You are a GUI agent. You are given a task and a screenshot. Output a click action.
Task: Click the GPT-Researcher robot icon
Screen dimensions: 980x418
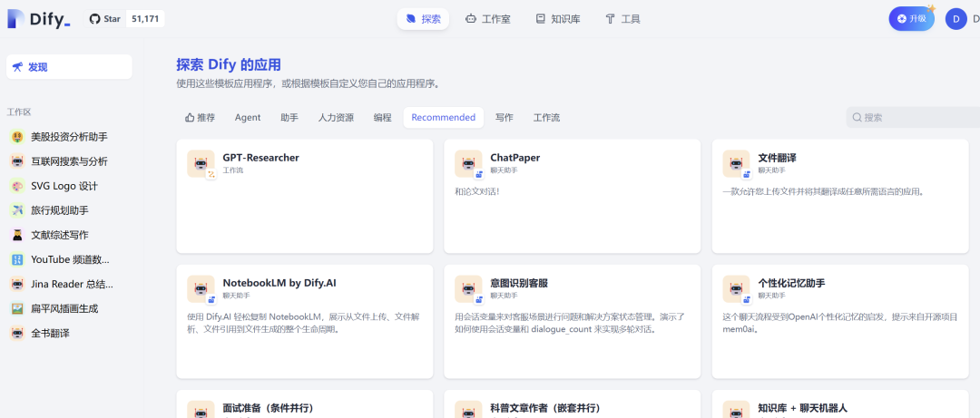[201, 164]
